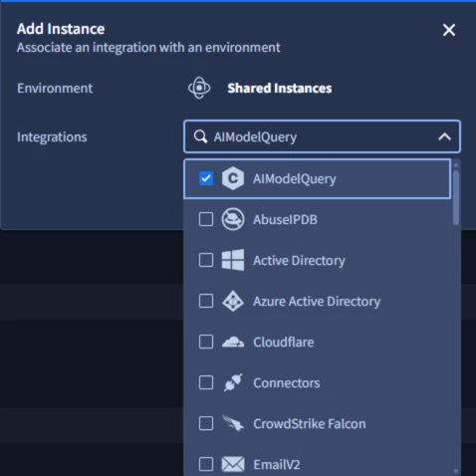Check the Cloudflare checkbox
Image resolution: width=476 pixels, height=476 pixels.
[x=206, y=342]
